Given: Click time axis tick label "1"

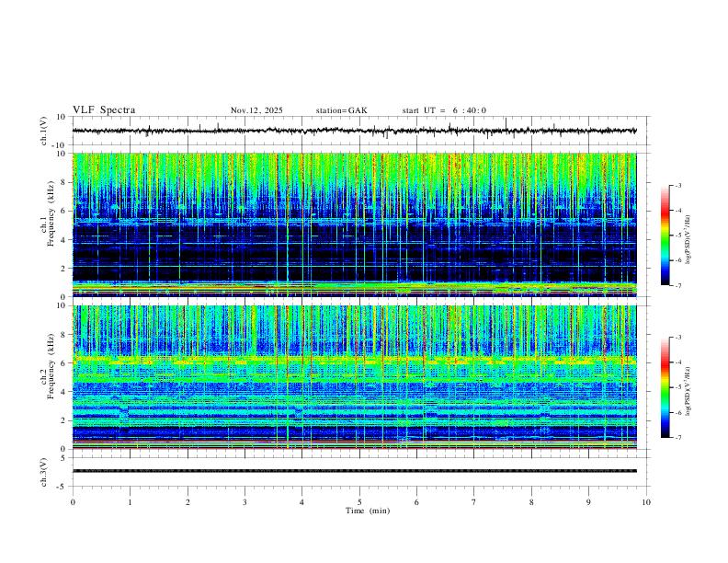Looking at the screenshot, I should click(x=130, y=502).
